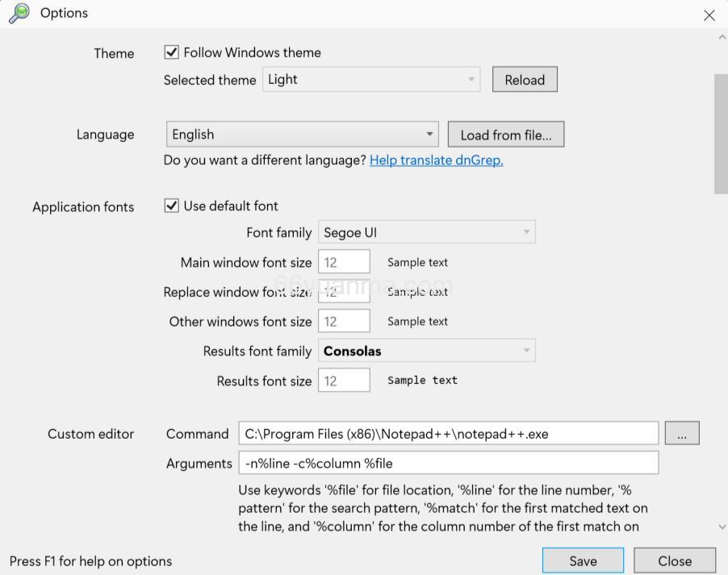Click the Reload theme button
This screenshot has width=728, height=575.
pyautogui.click(x=525, y=79)
